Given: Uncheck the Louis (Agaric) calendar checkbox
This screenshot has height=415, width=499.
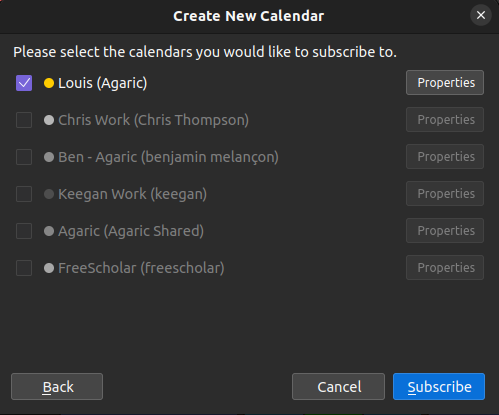Looking at the screenshot, I should 24,83.
